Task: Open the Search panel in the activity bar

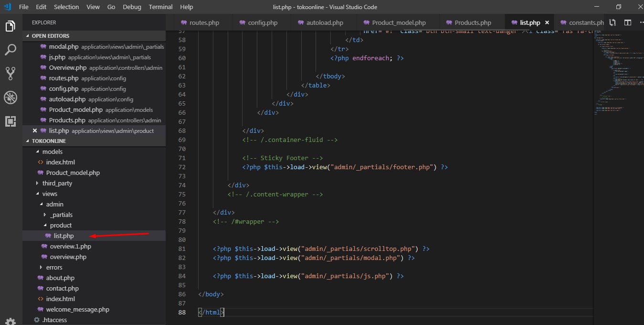Action: click(11, 49)
